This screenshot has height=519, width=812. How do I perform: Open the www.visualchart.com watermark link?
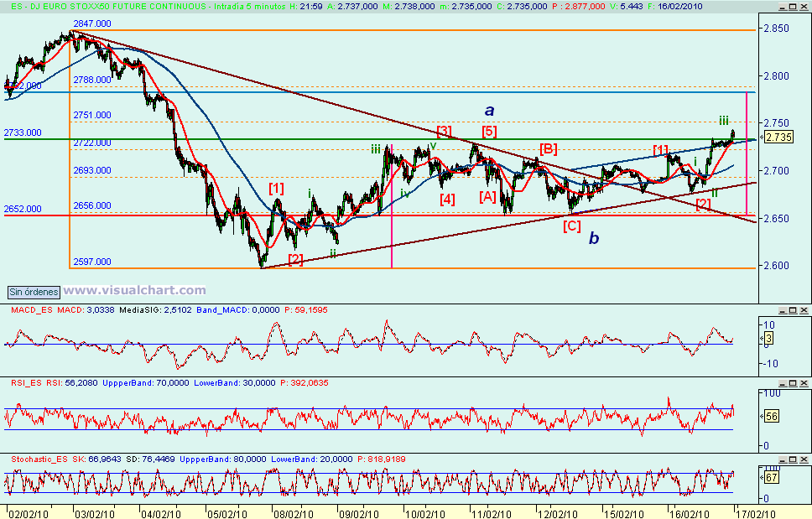pyautogui.click(x=134, y=291)
